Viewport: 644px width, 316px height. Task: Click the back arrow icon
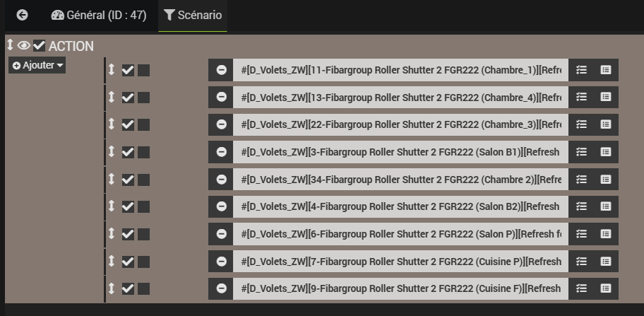tap(22, 15)
